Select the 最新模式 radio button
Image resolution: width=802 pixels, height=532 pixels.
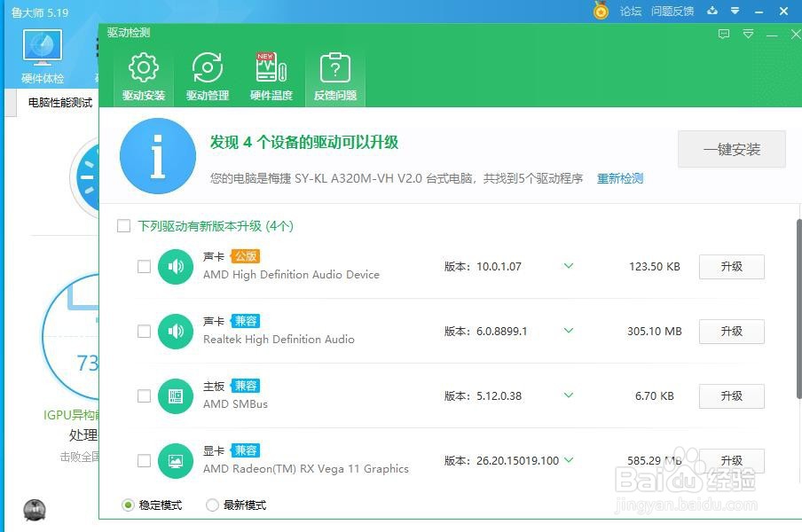212,505
